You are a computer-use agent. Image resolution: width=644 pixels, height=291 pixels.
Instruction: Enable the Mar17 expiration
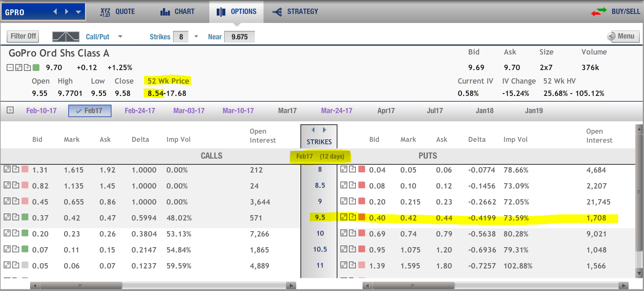[287, 111]
